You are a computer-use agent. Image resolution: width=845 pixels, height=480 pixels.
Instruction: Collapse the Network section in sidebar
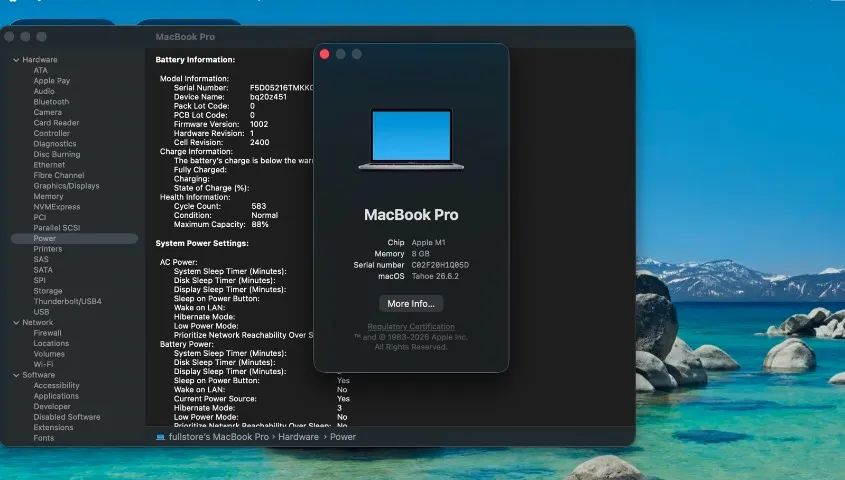pyautogui.click(x=16, y=323)
